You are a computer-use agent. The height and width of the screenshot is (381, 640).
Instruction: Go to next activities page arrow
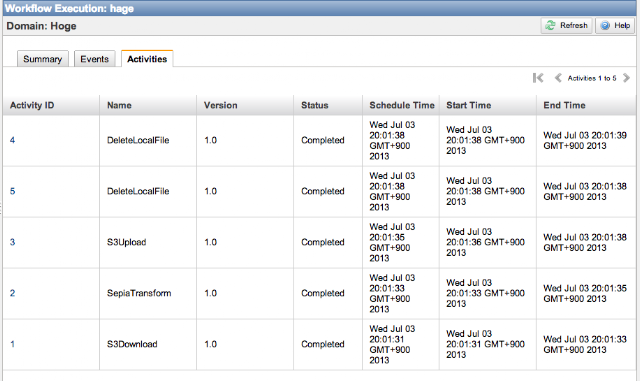626,78
